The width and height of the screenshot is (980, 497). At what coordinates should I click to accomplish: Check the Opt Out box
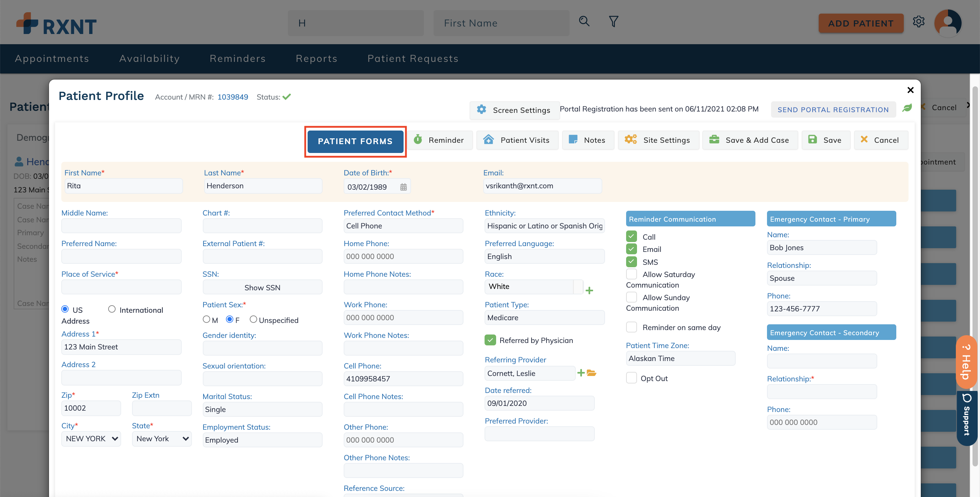(632, 378)
